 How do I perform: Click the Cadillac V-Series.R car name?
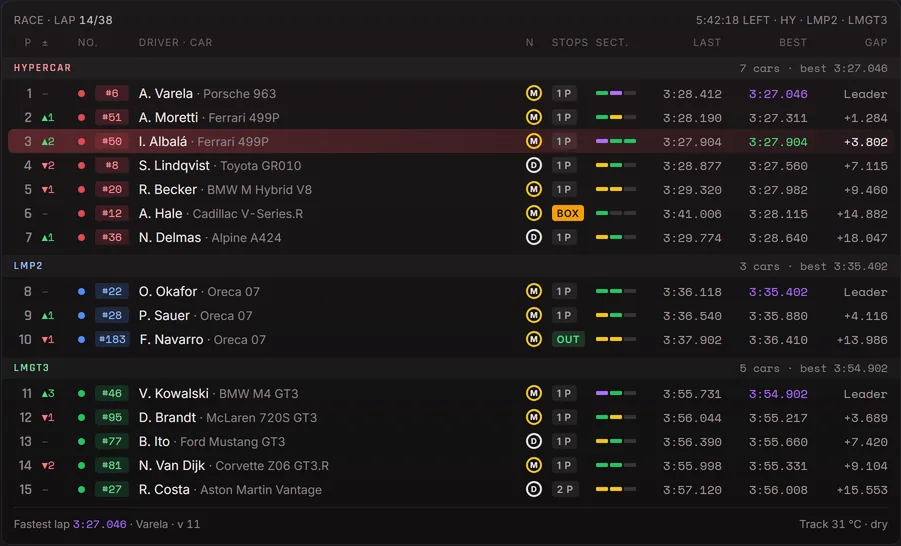(248, 214)
